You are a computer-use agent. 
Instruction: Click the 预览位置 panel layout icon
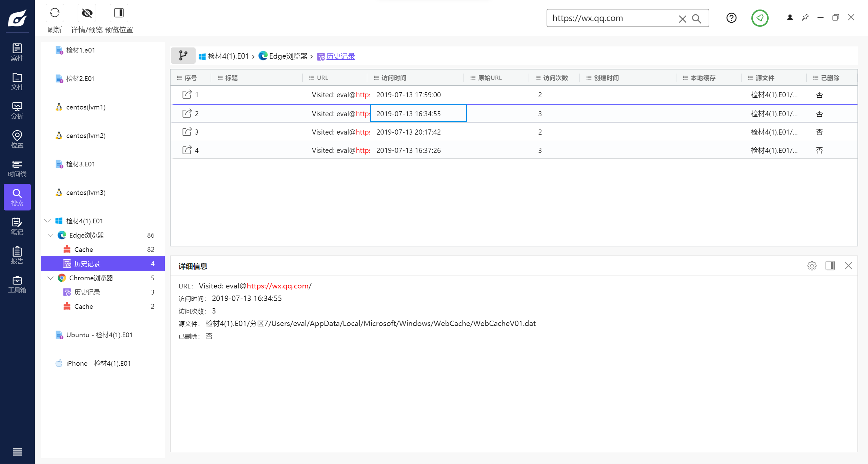119,13
